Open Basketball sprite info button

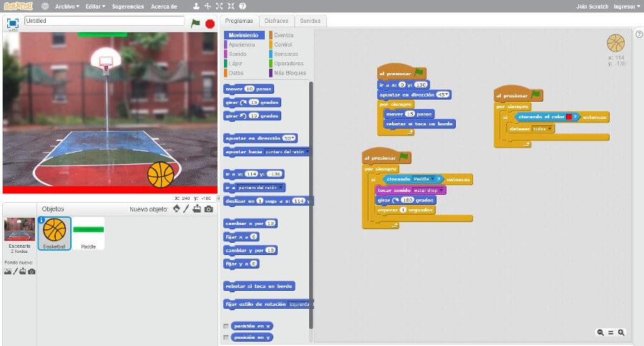click(x=41, y=220)
